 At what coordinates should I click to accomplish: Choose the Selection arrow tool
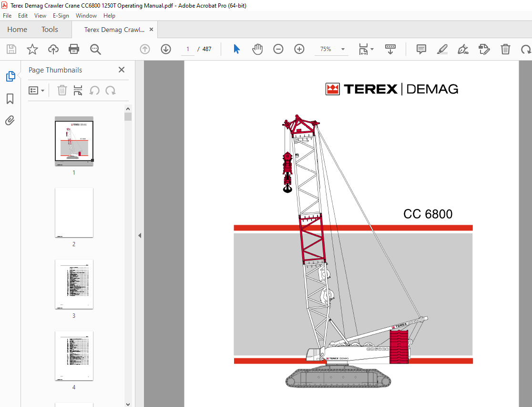coord(237,49)
